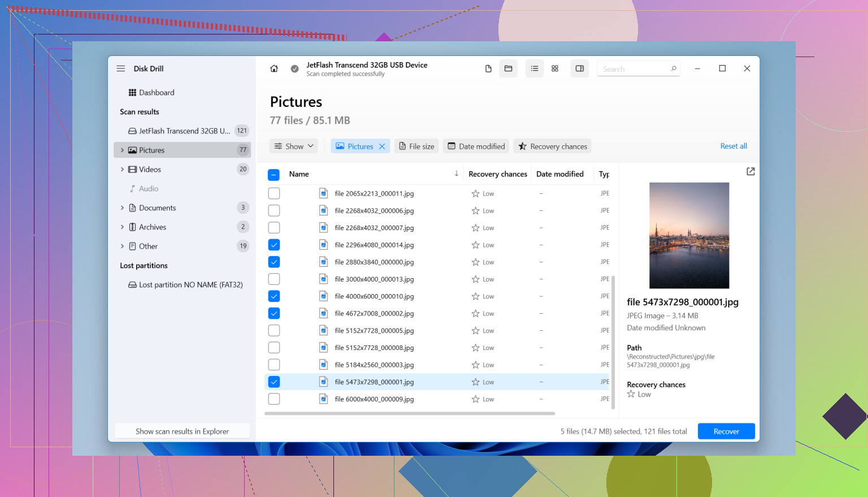Uncheck file 5473x7298_000001.jpg checkbox
Screen dimensions: 868x497
point(274,382)
